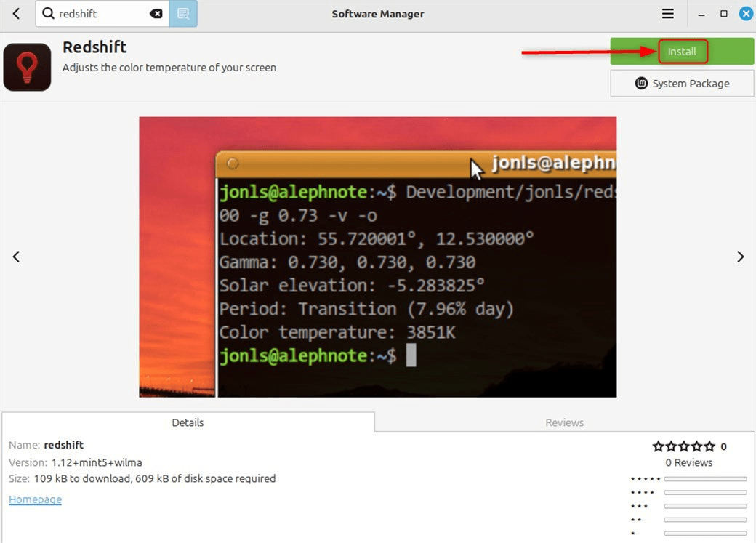Click the version text 1.12+mint5+wilma
This screenshot has height=543, width=756.
click(x=97, y=462)
